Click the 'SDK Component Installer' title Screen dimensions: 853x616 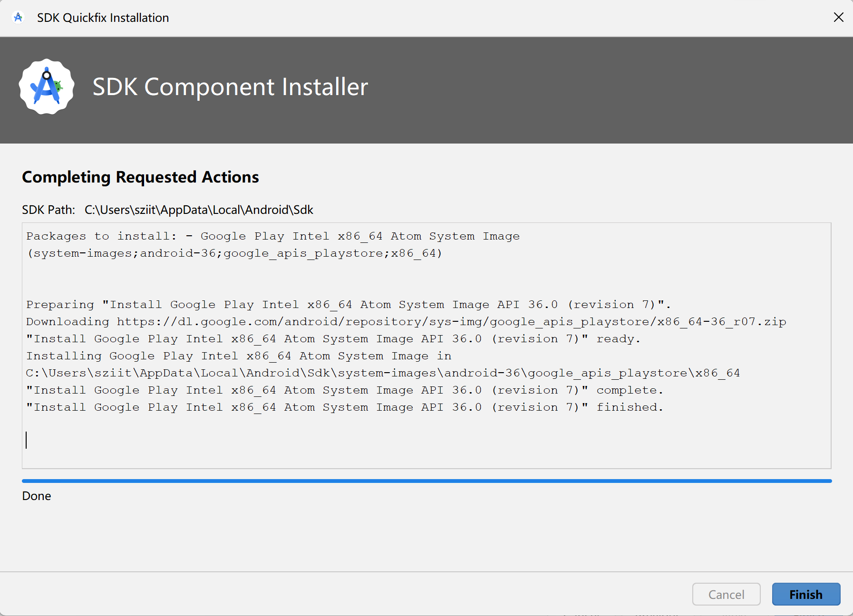pos(230,87)
